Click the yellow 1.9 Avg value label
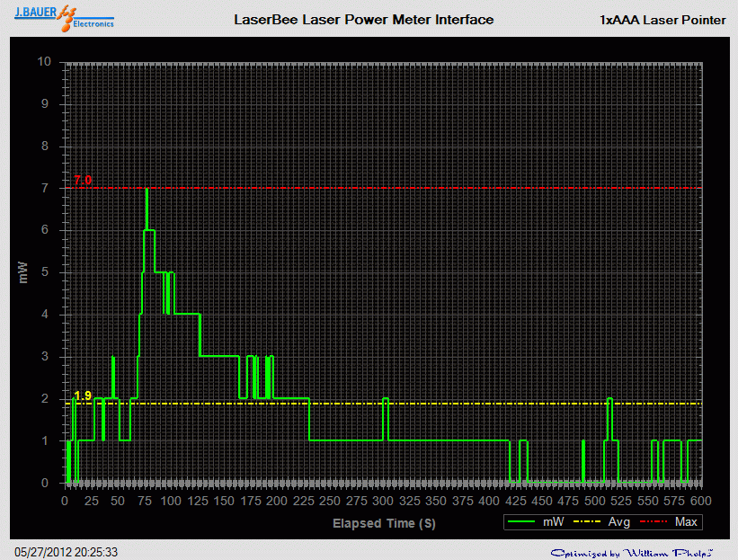 pos(83,395)
